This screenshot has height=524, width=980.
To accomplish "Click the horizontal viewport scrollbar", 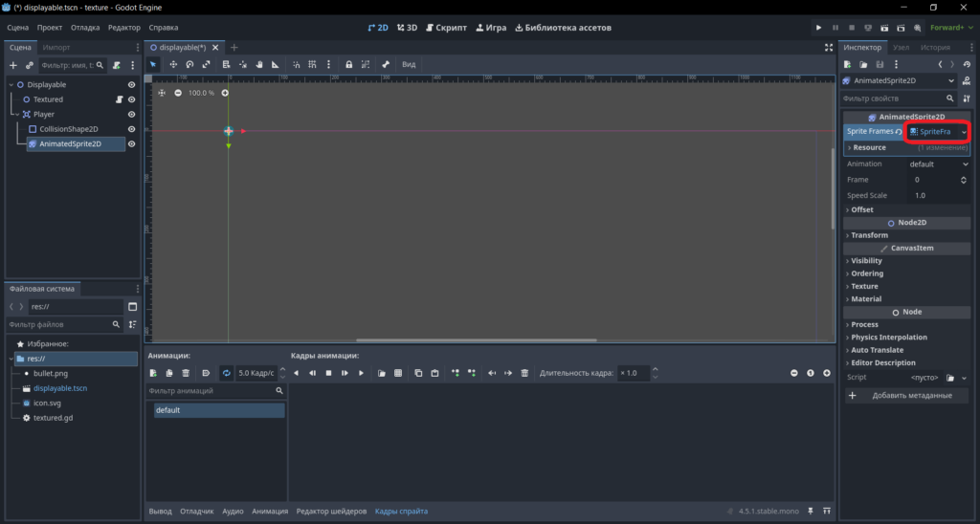I will [x=477, y=340].
